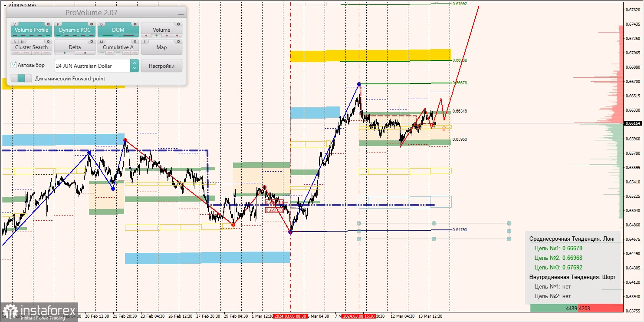Screen dimensions: 644x322
Task: Click the 0.66316 zone label
Action: pos(460,111)
